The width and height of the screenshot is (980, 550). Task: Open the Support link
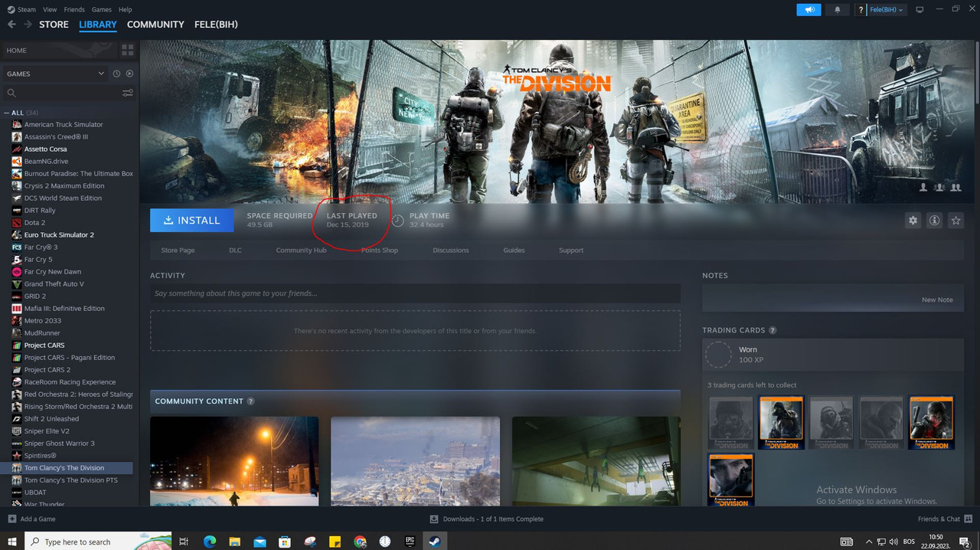coord(571,250)
